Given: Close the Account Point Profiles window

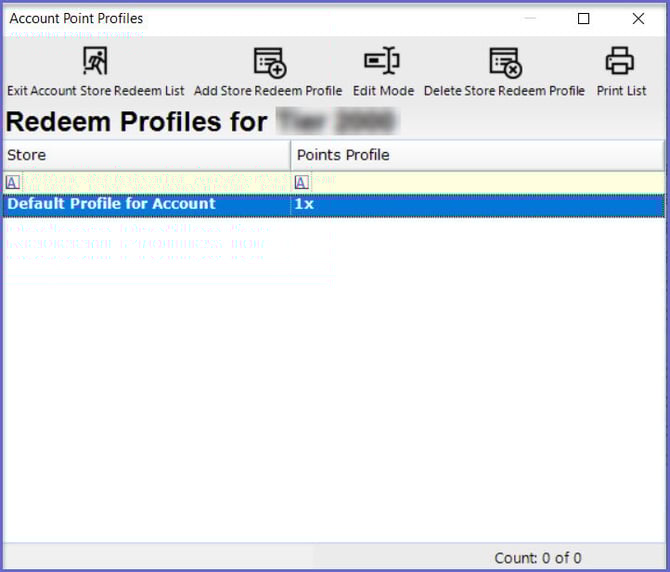Looking at the screenshot, I should click(x=638, y=19).
